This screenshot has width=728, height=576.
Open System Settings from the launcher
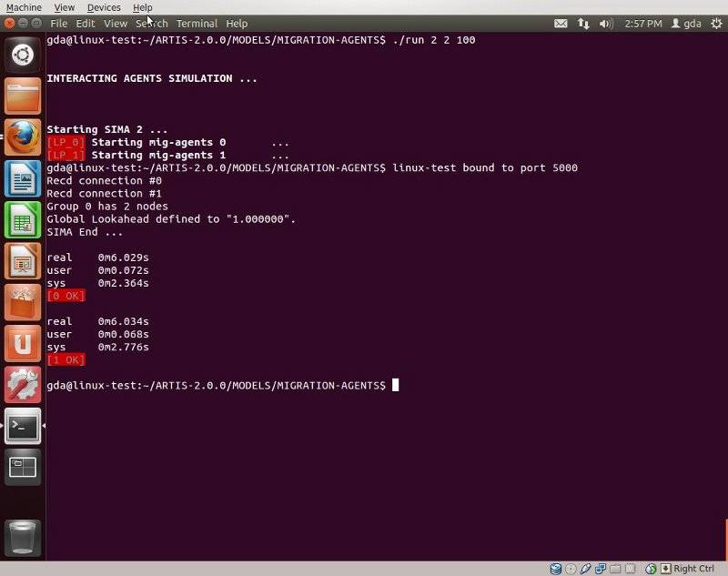click(23, 385)
